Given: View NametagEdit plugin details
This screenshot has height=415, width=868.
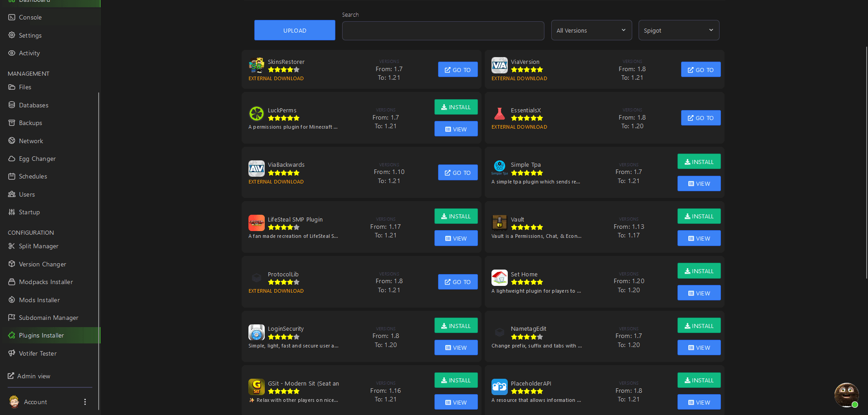Looking at the screenshot, I should point(699,347).
